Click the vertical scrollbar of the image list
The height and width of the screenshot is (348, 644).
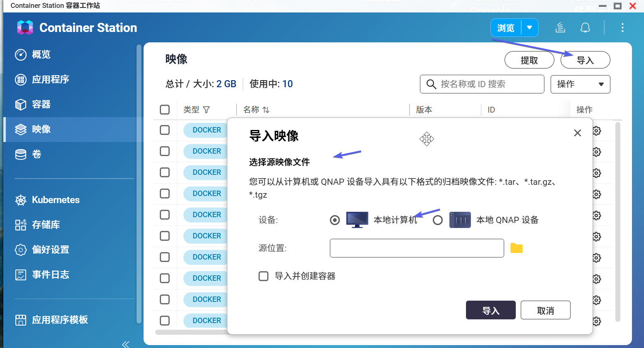(x=618, y=222)
